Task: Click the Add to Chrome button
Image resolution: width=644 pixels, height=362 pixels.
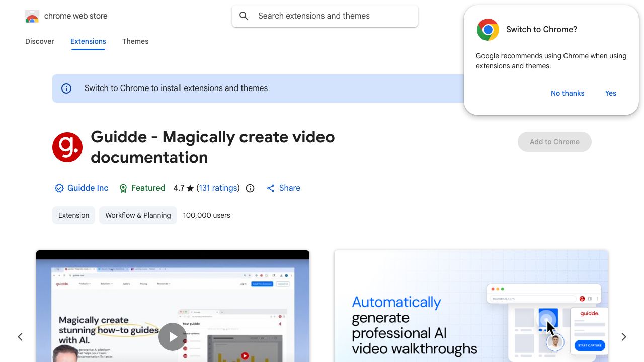Action: (x=554, y=142)
